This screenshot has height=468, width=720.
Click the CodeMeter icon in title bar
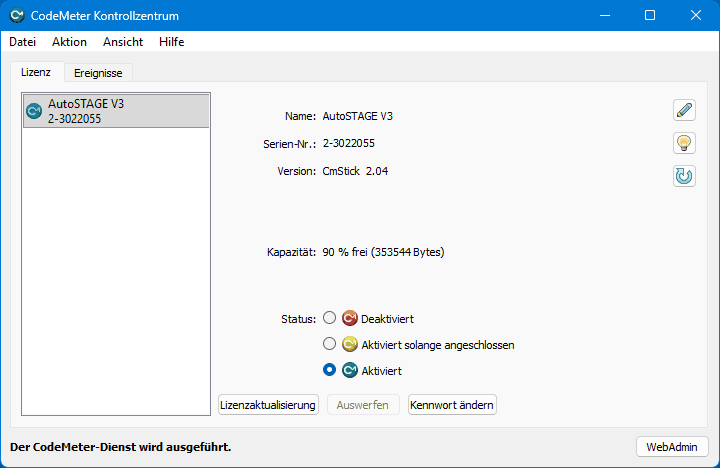point(17,15)
